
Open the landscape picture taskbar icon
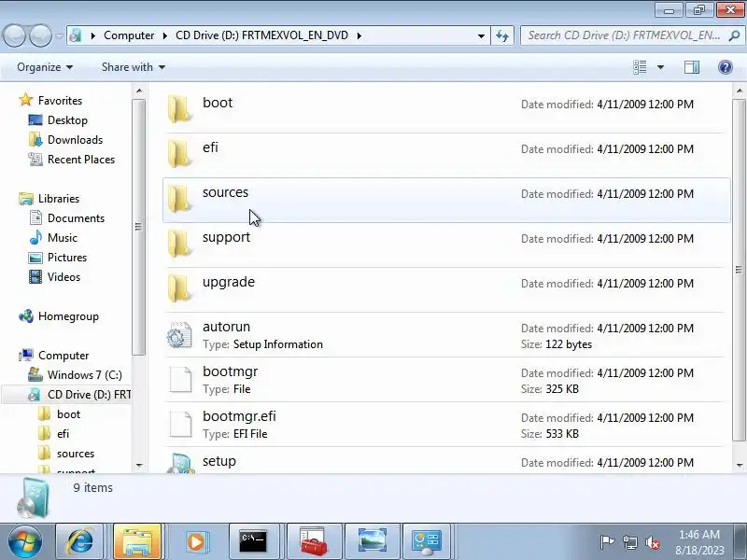(x=372, y=541)
